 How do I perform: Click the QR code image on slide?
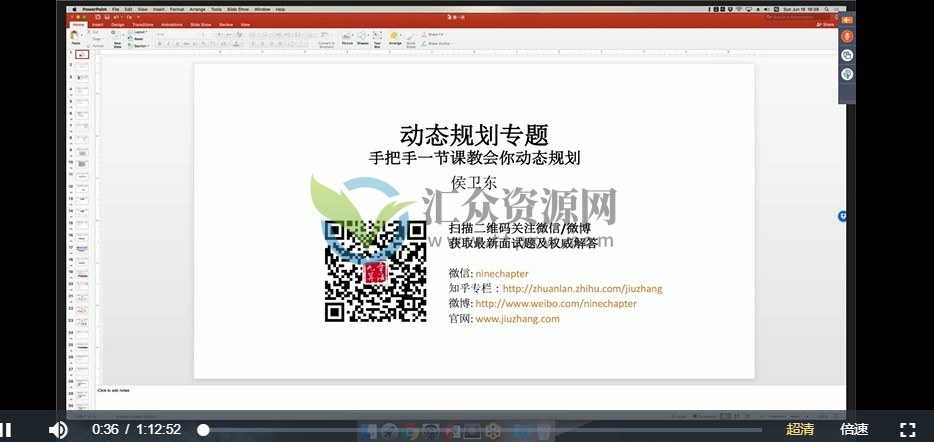(x=375, y=271)
